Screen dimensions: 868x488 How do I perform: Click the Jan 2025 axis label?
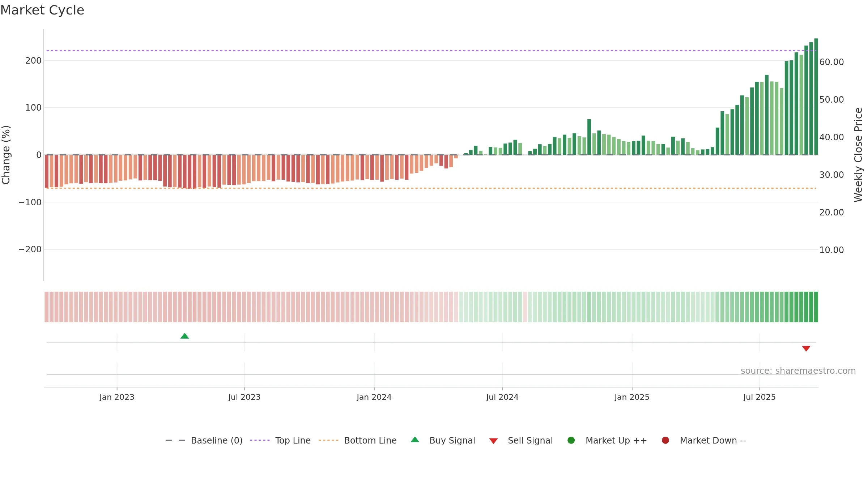click(632, 397)
